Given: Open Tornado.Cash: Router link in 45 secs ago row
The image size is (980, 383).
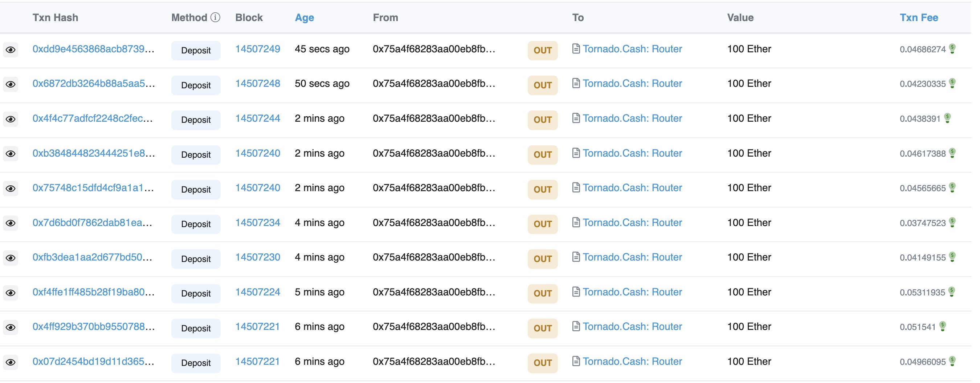Looking at the screenshot, I should [632, 49].
